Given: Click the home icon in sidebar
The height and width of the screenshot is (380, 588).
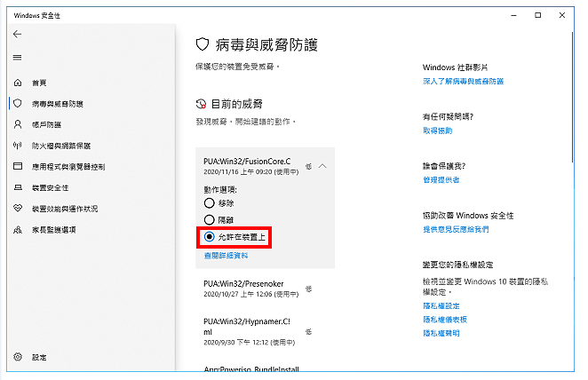Looking at the screenshot, I should (18, 83).
